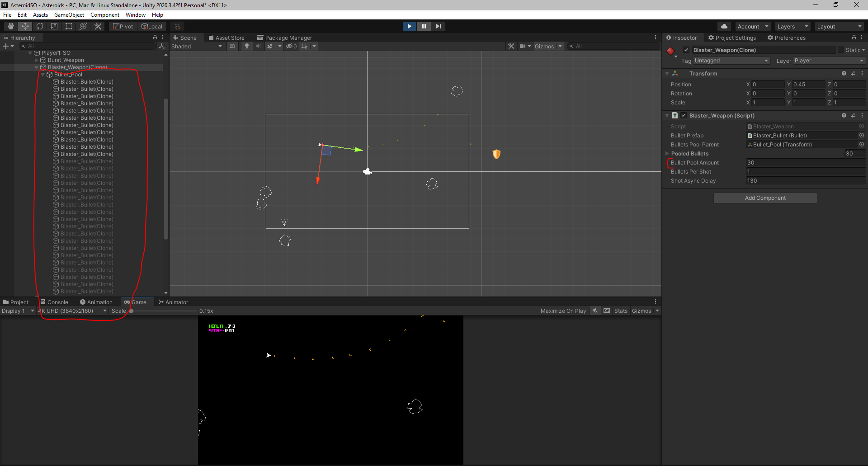Toggle Local handle rotation
The image size is (868, 466).
coord(152,26)
